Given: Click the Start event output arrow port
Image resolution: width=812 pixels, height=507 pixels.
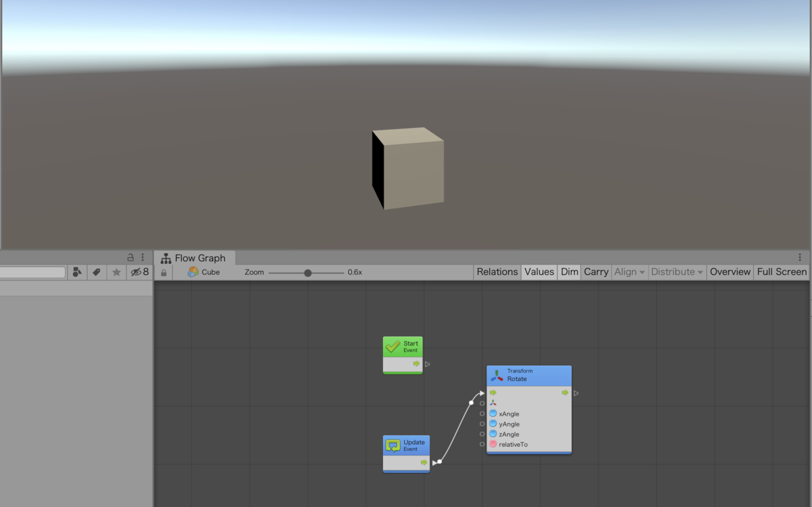Looking at the screenshot, I should pyautogui.click(x=416, y=364).
